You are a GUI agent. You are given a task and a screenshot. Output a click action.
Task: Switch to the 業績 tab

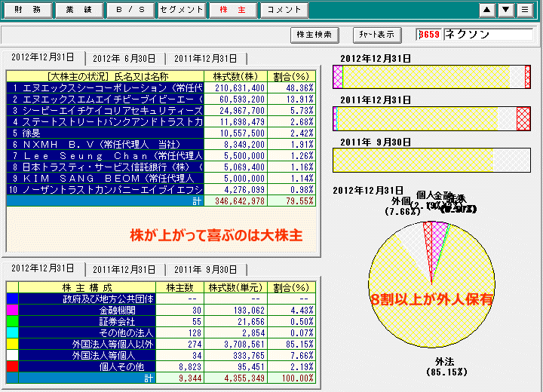pos(79,10)
